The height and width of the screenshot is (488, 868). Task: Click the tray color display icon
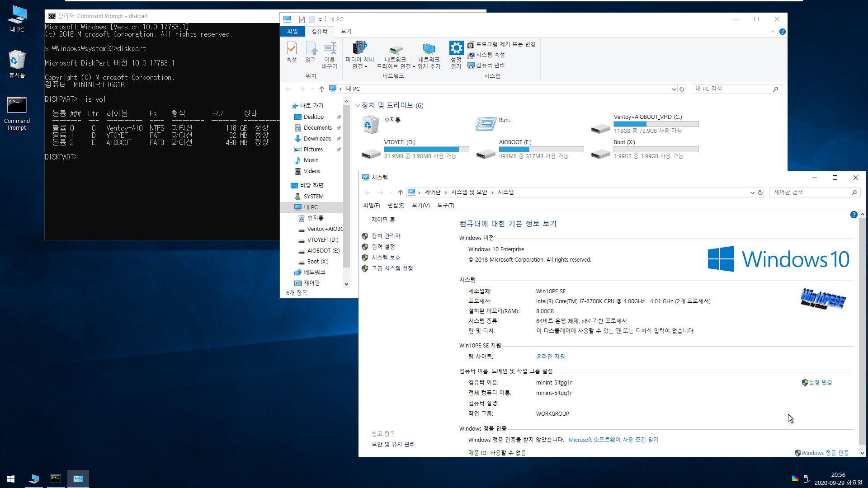pos(795,479)
